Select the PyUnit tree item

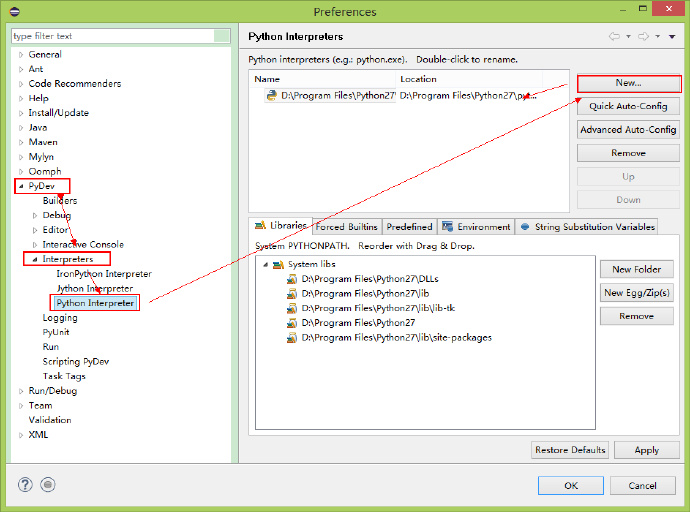coord(56,332)
